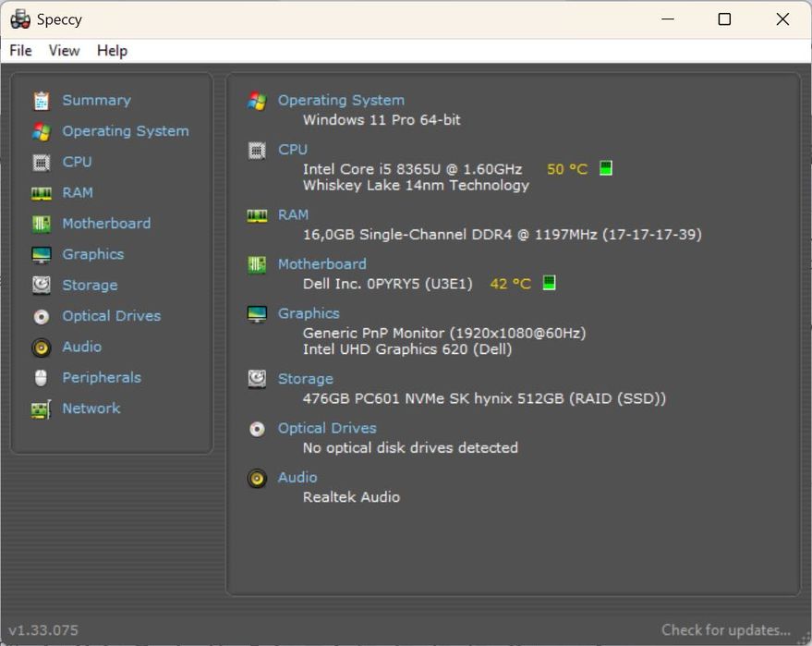This screenshot has width=812, height=646.
Task: Click the Summary clipboard icon in sidebar
Action: [x=42, y=101]
